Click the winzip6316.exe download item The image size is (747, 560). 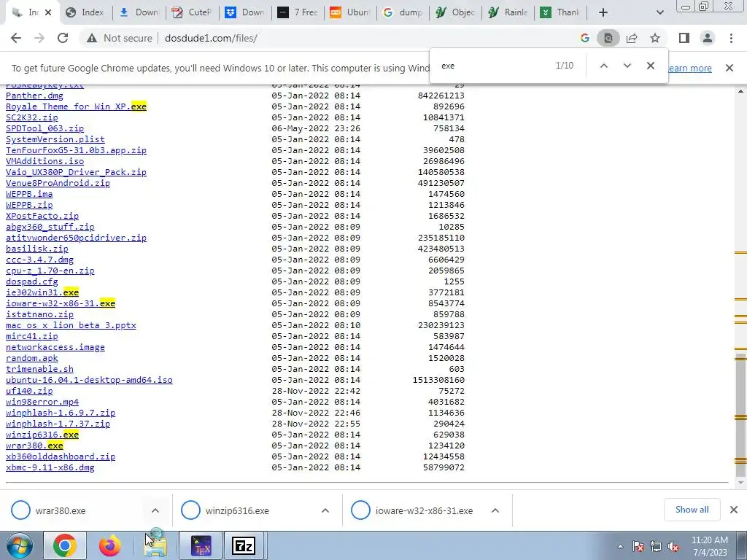click(x=237, y=510)
